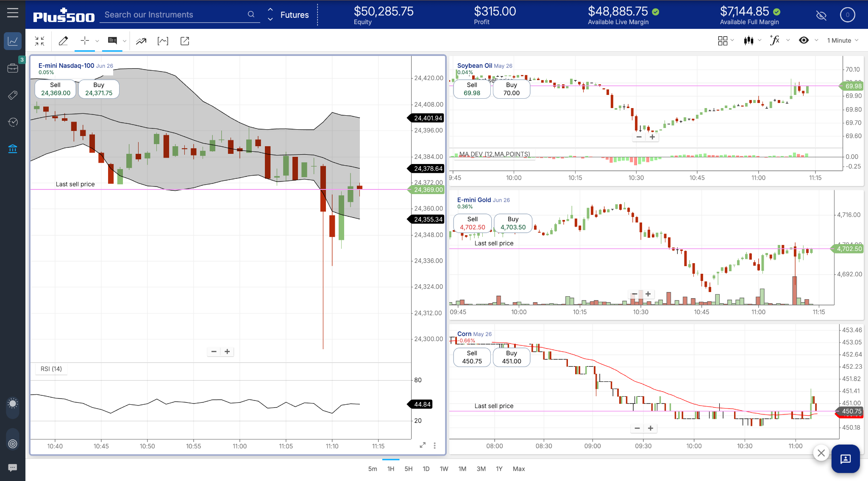Zoom out Soybean Oil chart minus
The width and height of the screenshot is (868, 481).
point(639,137)
